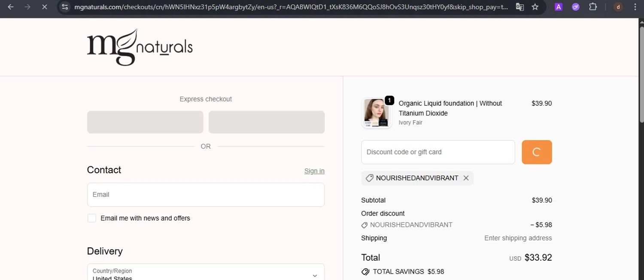Open the translate page icon

(x=519, y=7)
